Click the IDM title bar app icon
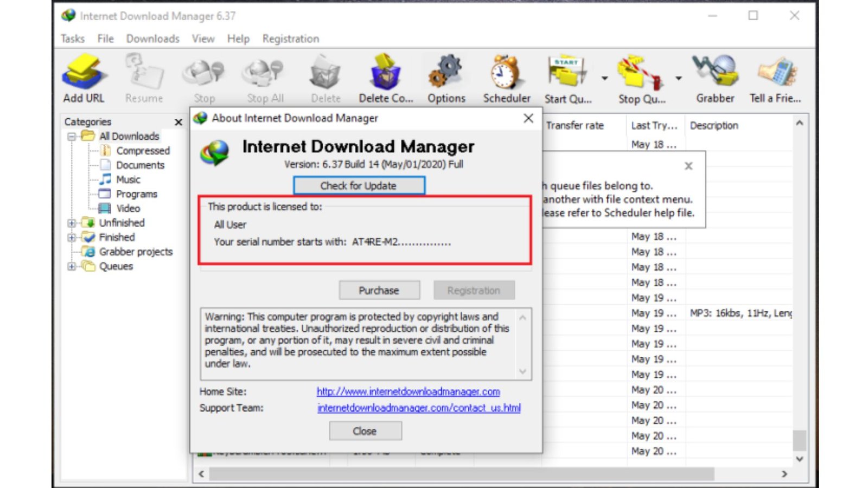The height and width of the screenshot is (488, 868). [68, 15]
